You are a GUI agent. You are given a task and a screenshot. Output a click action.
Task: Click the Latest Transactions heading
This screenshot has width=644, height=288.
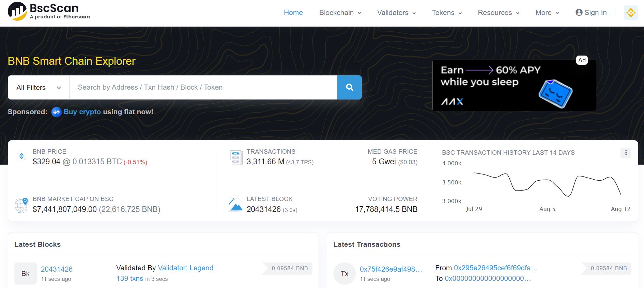point(367,244)
